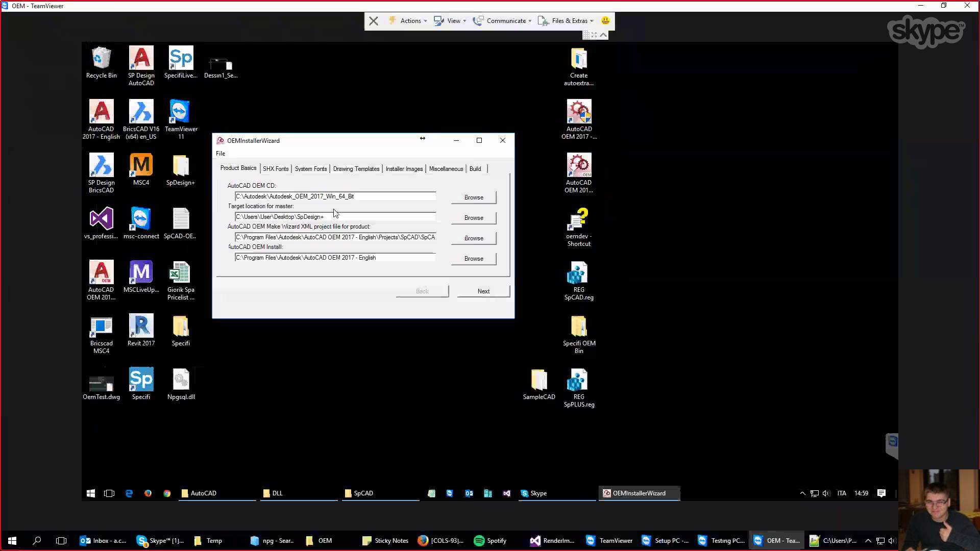
Task: Select SP Design AutoCAD desktop shortcut
Action: click(141, 66)
